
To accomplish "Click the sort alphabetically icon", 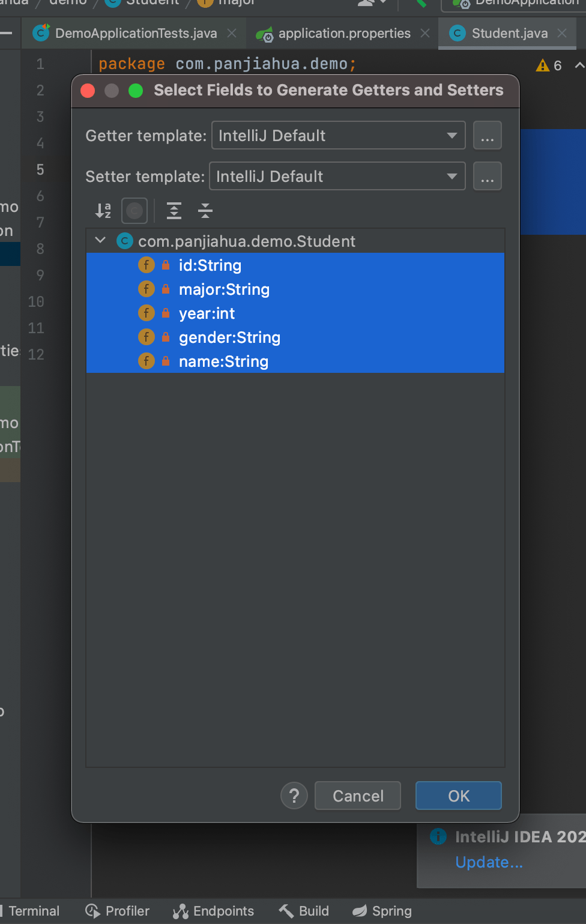I will click(x=103, y=211).
